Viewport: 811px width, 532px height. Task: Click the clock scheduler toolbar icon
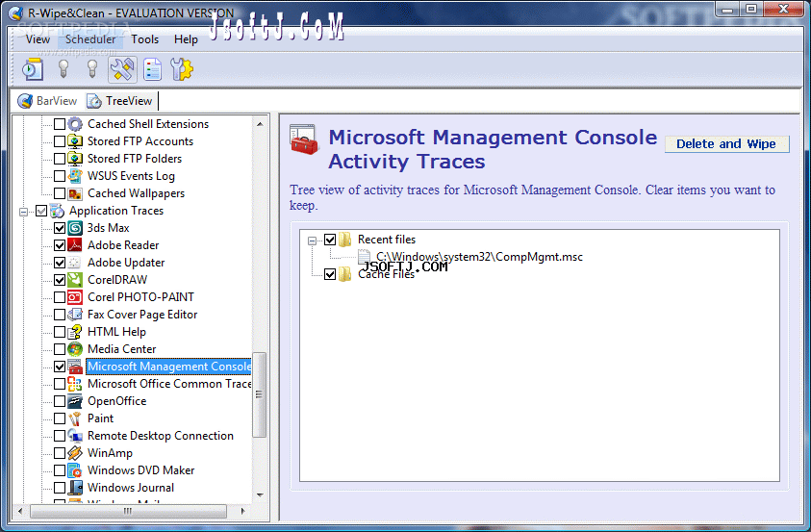[x=32, y=69]
